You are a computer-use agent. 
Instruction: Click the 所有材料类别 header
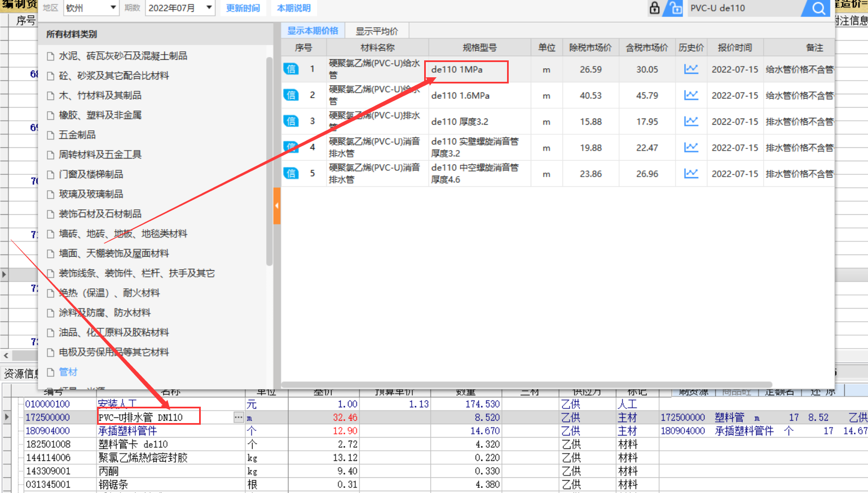72,34
